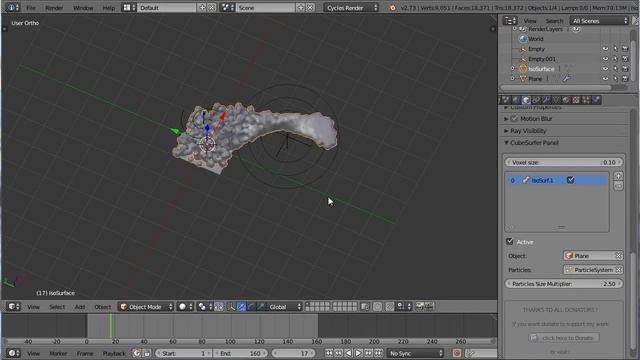Toggle renderability camera for Plane

tap(625, 78)
